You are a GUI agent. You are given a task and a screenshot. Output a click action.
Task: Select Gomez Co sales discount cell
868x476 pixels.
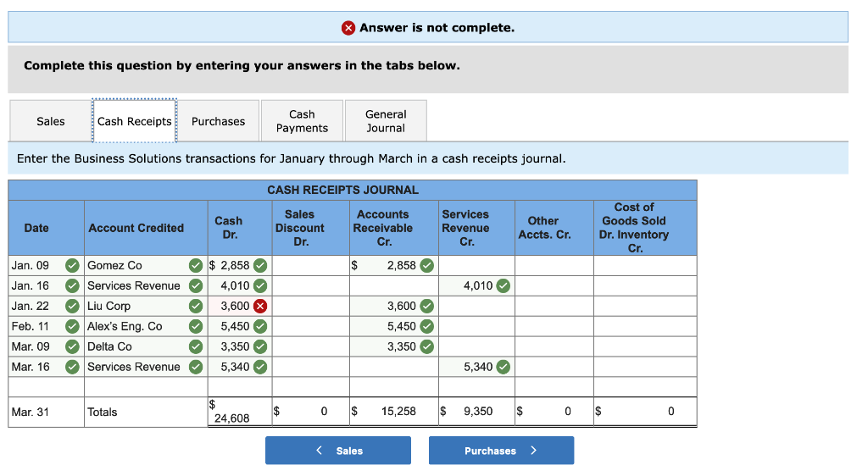tap(310, 265)
